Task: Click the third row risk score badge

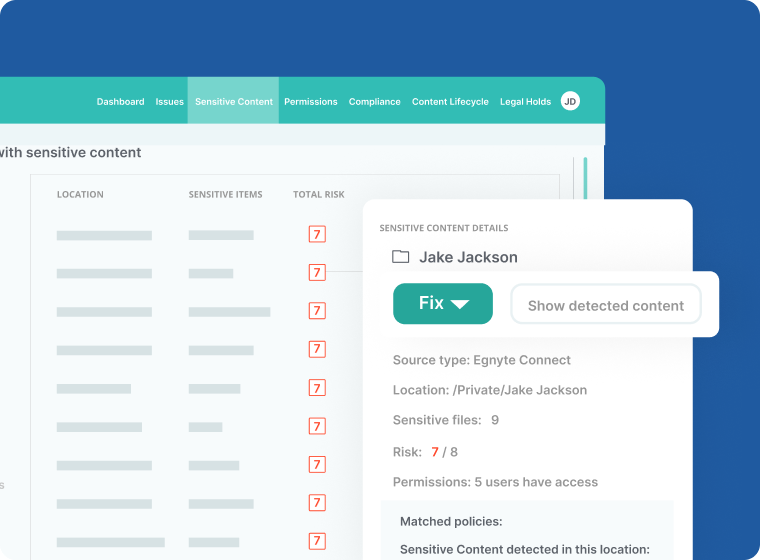Action: click(317, 311)
